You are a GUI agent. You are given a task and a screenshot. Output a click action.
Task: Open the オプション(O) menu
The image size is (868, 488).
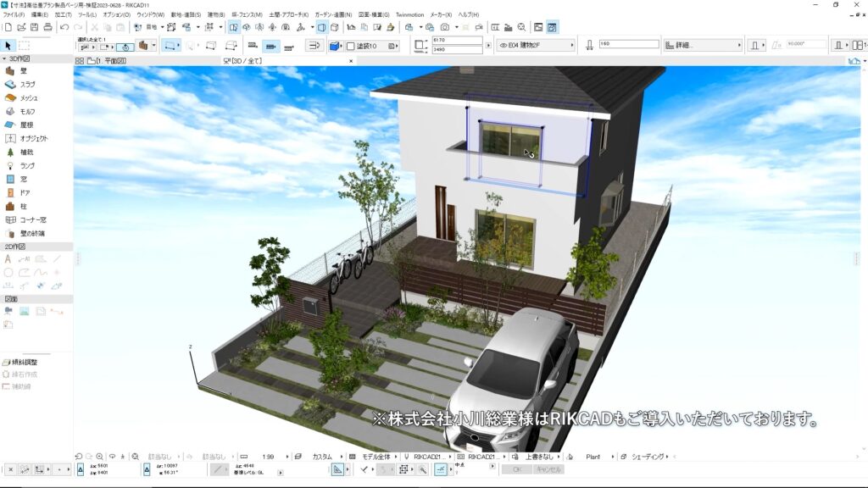[x=117, y=15]
